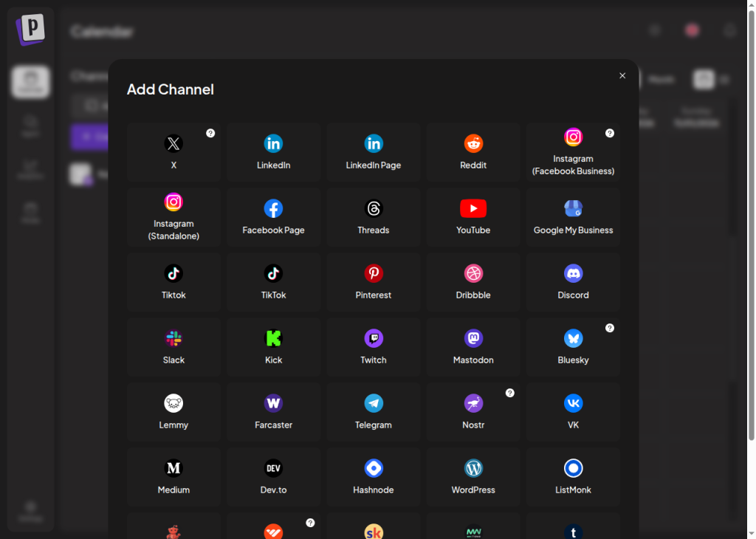Add the Pinterest channel
Image resolution: width=756 pixels, height=539 pixels.
[373, 282]
